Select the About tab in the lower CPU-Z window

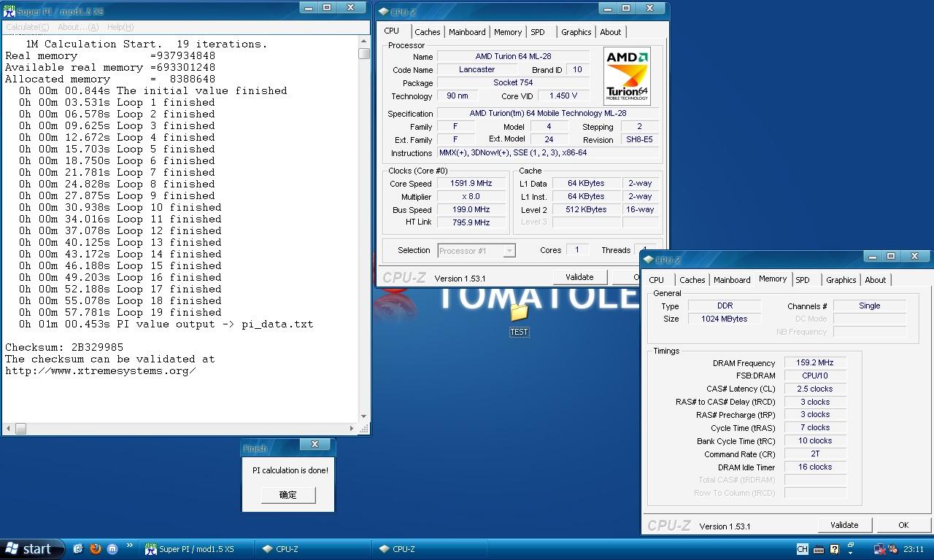[876, 280]
